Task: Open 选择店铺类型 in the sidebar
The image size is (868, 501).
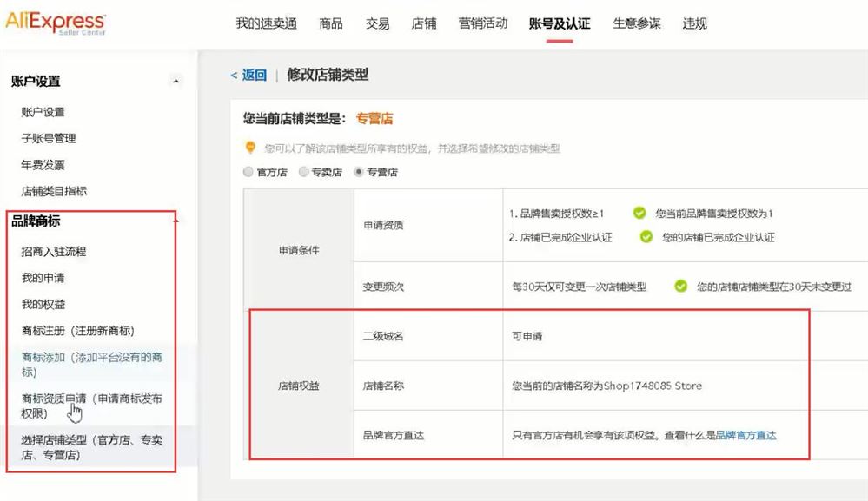Action: 91,447
